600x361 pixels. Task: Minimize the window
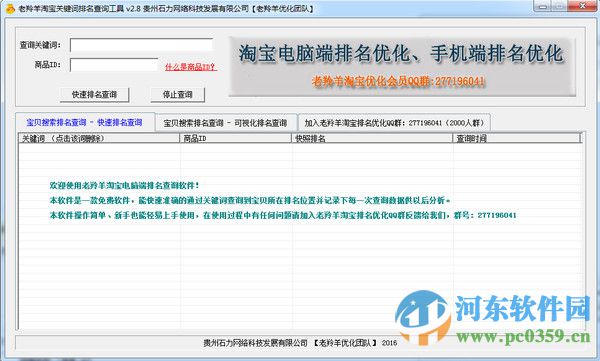click(x=543, y=6)
